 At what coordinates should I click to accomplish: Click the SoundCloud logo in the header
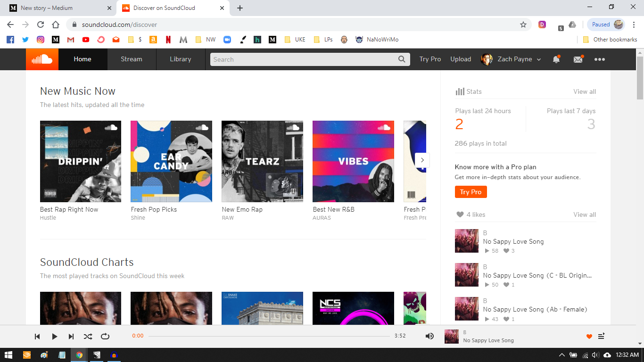[x=42, y=59]
